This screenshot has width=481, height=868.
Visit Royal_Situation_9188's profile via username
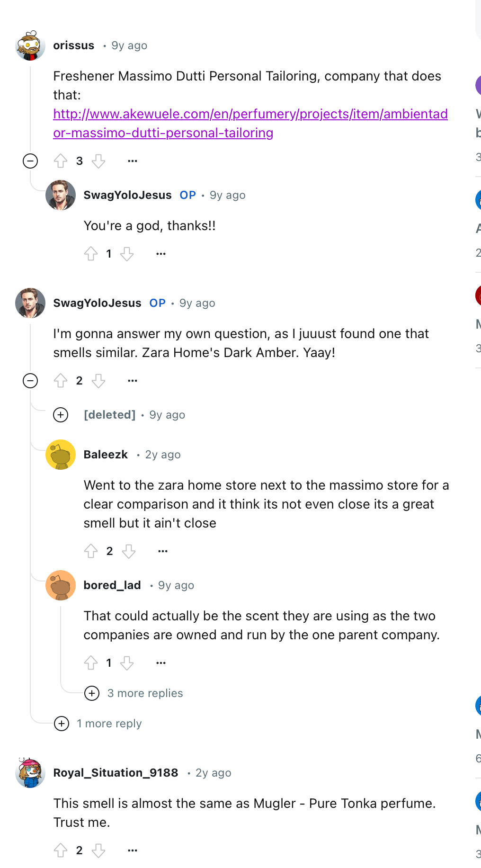click(116, 773)
